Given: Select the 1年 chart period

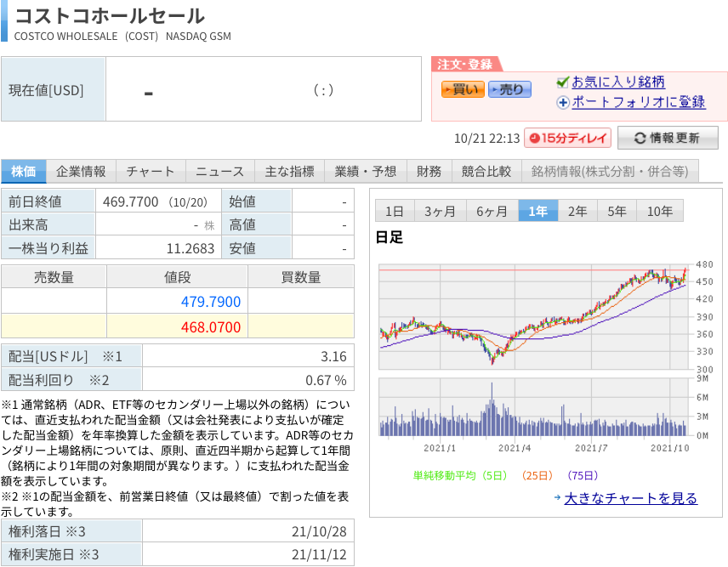Looking at the screenshot, I should pos(537,211).
